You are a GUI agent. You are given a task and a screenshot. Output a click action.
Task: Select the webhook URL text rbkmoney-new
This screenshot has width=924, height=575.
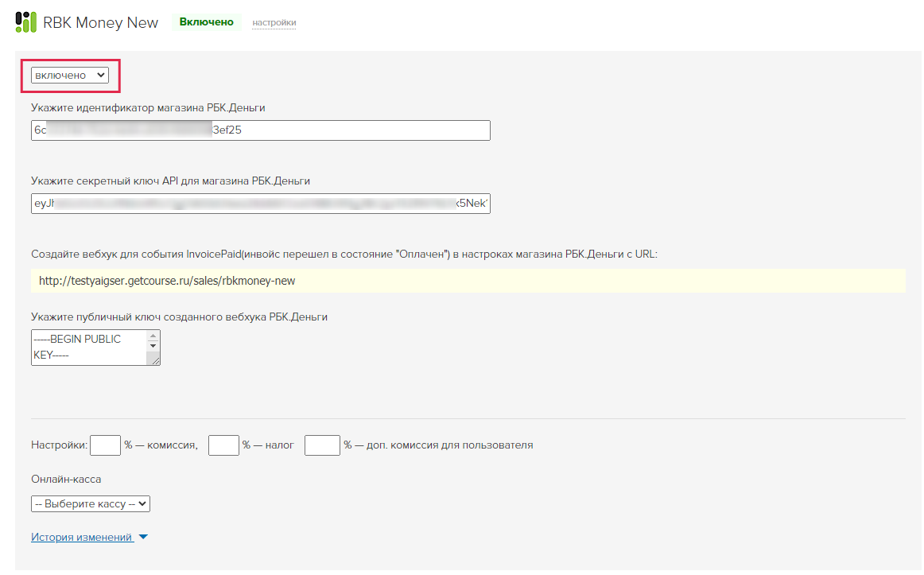pyautogui.click(x=167, y=281)
